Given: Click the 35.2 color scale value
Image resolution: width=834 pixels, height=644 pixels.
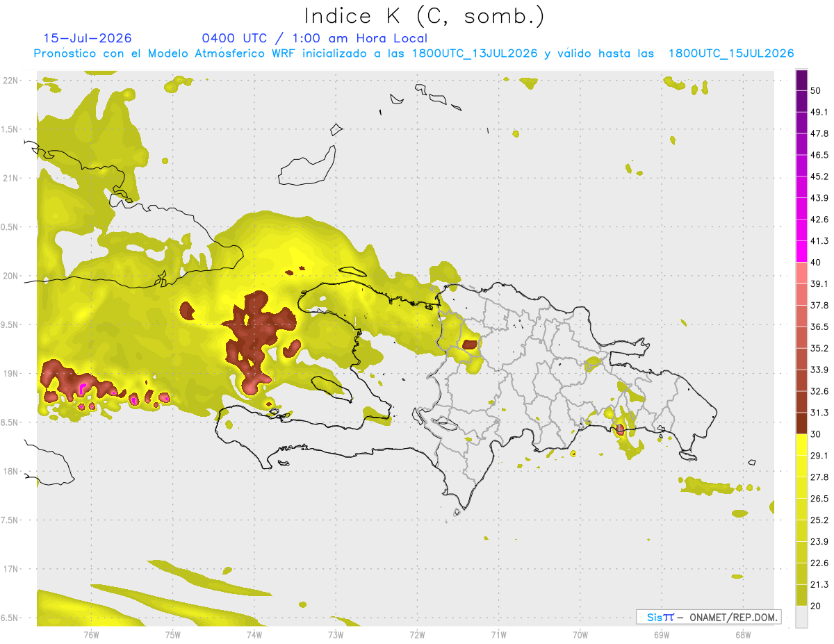Looking at the screenshot, I should click(819, 348).
